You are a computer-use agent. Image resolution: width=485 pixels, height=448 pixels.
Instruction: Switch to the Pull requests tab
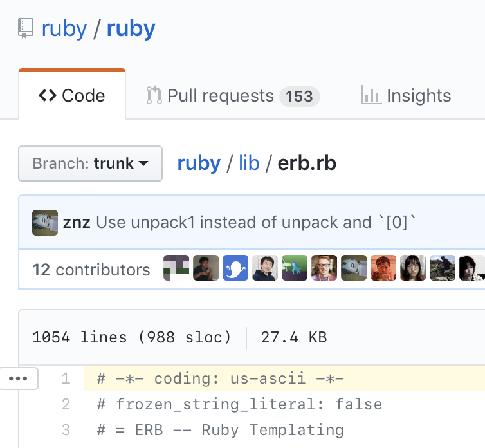pyautogui.click(x=220, y=96)
